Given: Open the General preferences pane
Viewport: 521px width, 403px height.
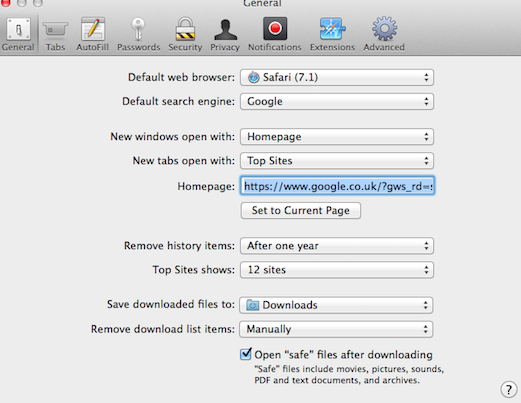Looking at the screenshot, I should pos(18,35).
